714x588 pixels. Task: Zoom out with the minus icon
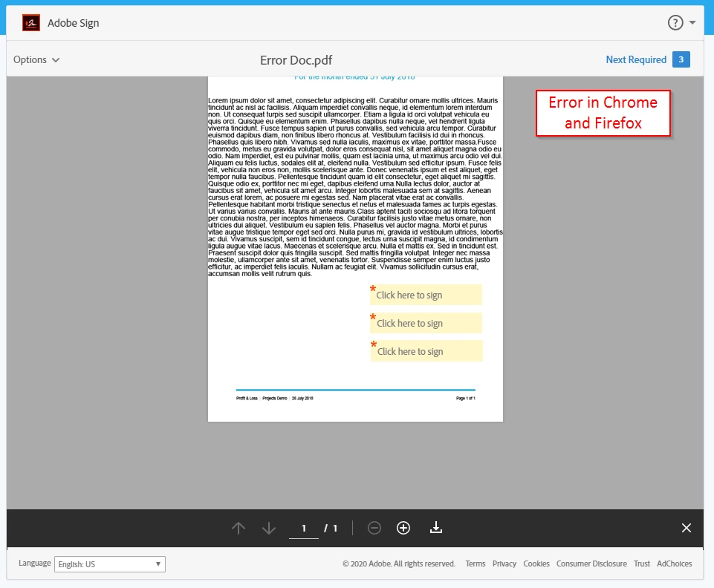coord(374,528)
